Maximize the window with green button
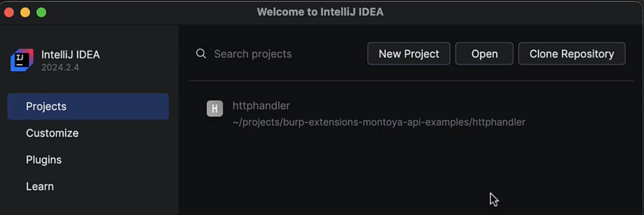Viewport: 644px width, 215px height. coord(41,12)
